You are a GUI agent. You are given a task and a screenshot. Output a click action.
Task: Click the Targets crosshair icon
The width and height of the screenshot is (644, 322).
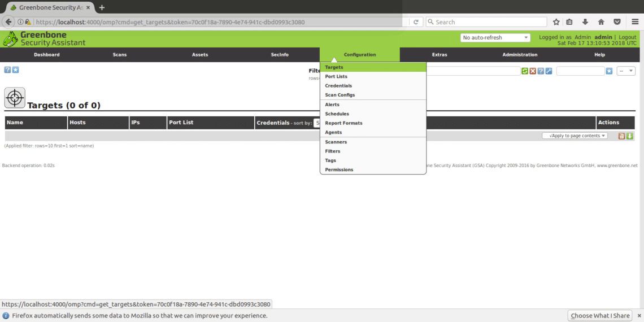point(15,98)
